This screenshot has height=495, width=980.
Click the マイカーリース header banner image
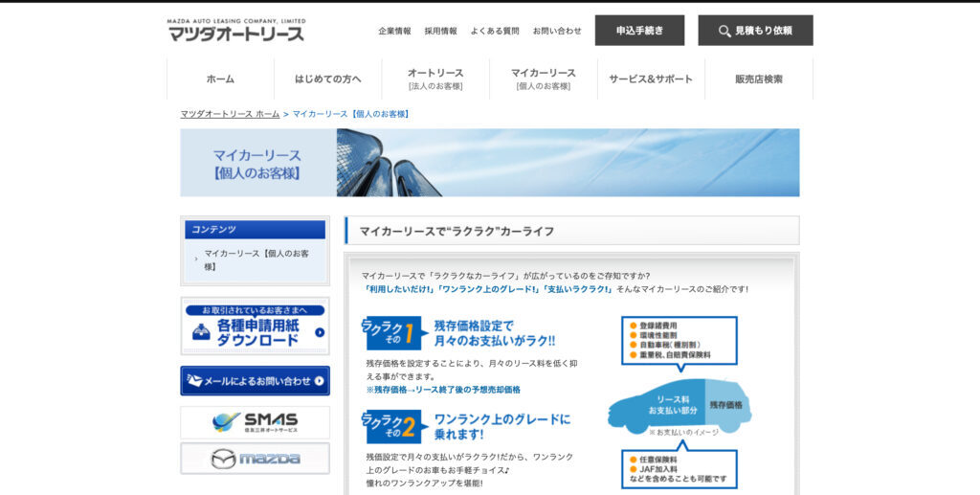coord(489,163)
